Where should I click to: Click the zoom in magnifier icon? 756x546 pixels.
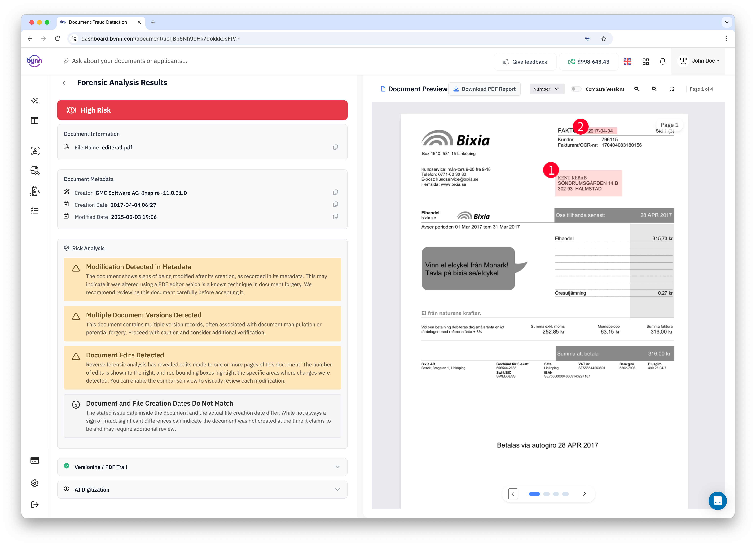636,89
